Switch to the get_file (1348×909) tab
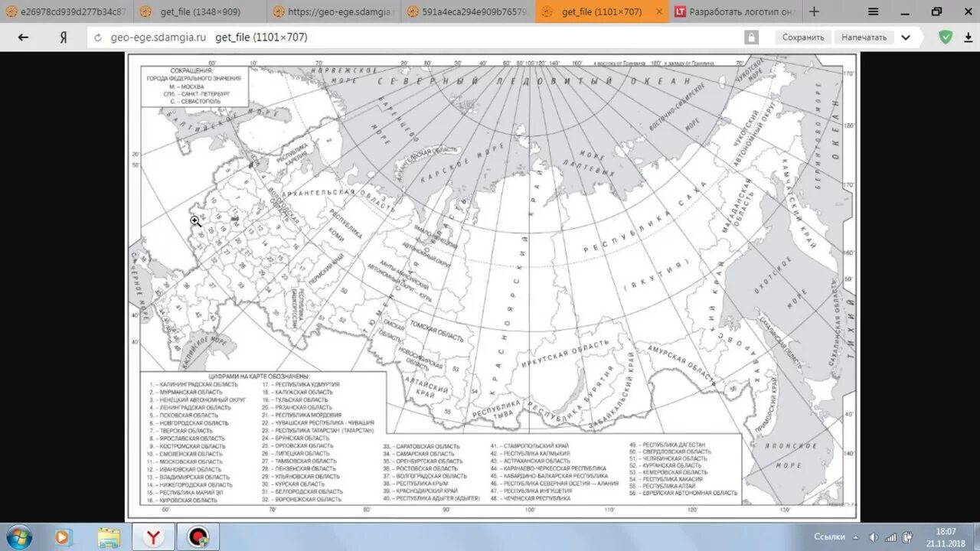980x551 pixels. click(200, 11)
